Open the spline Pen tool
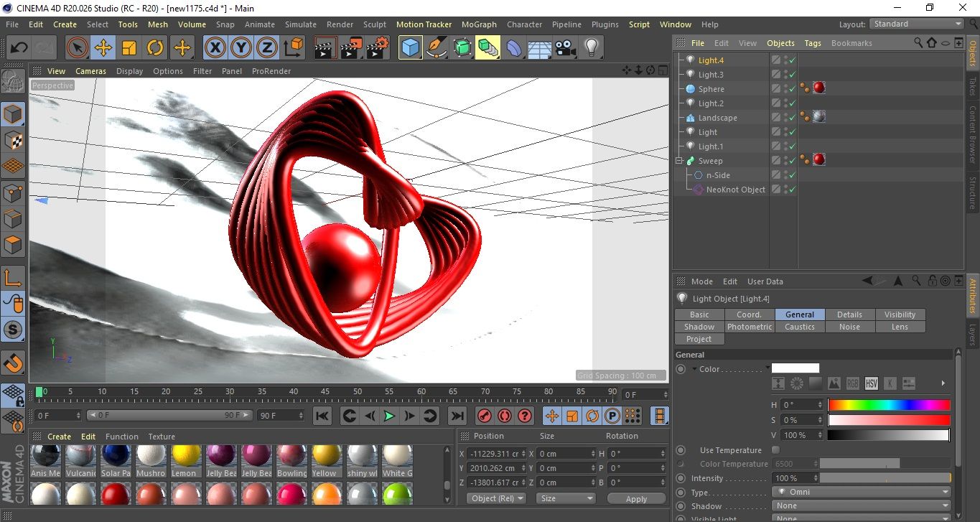 point(437,48)
